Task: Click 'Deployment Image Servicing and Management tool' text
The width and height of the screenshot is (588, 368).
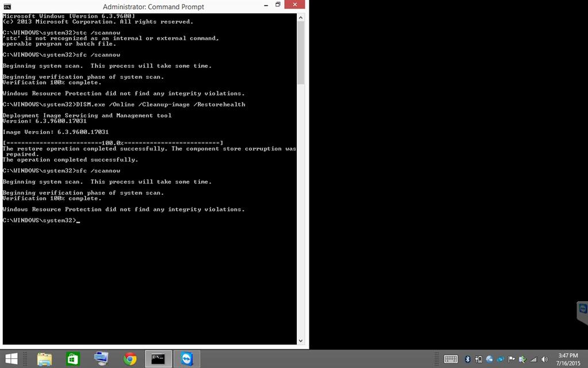Action: (87, 116)
